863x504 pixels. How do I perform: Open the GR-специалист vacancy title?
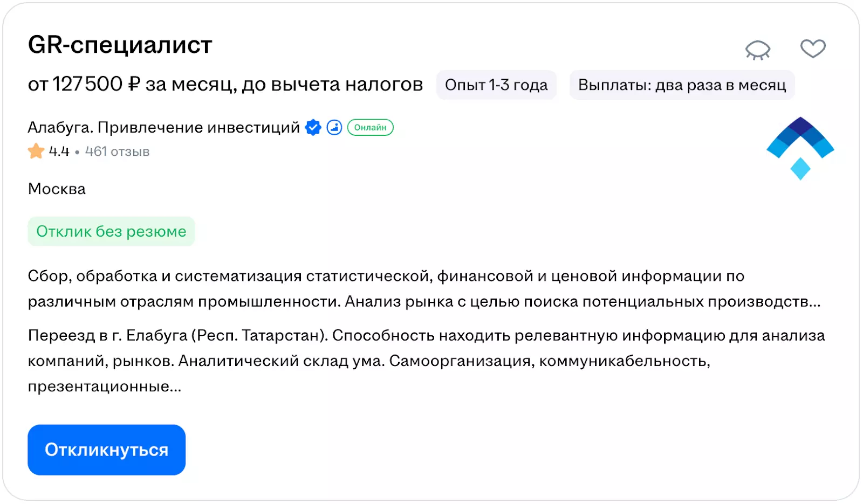120,45
